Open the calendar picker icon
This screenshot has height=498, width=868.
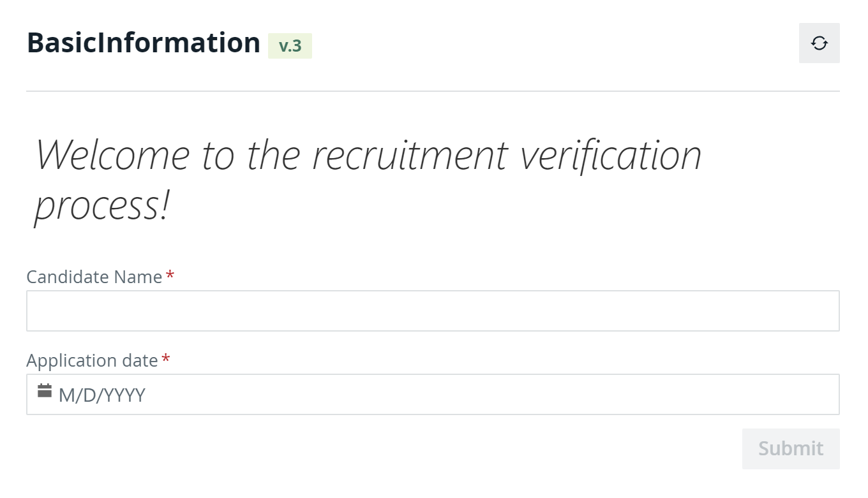[45, 391]
